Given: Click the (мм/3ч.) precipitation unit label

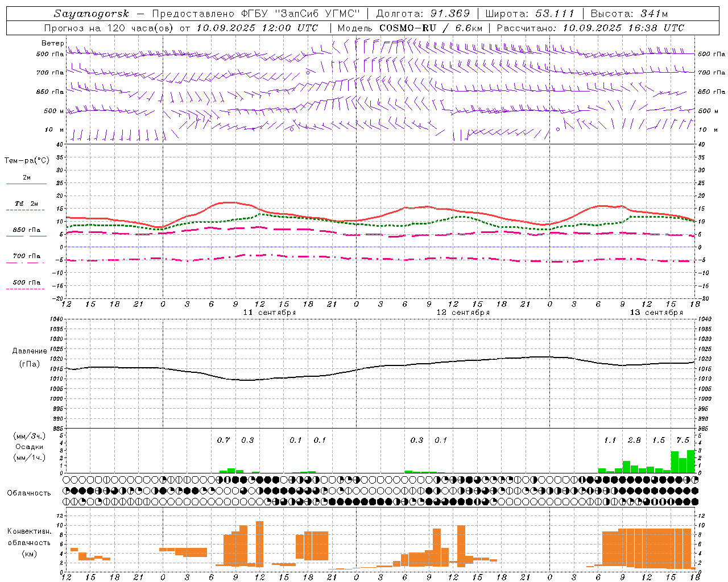Looking at the screenshot, I should [x=29, y=436].
